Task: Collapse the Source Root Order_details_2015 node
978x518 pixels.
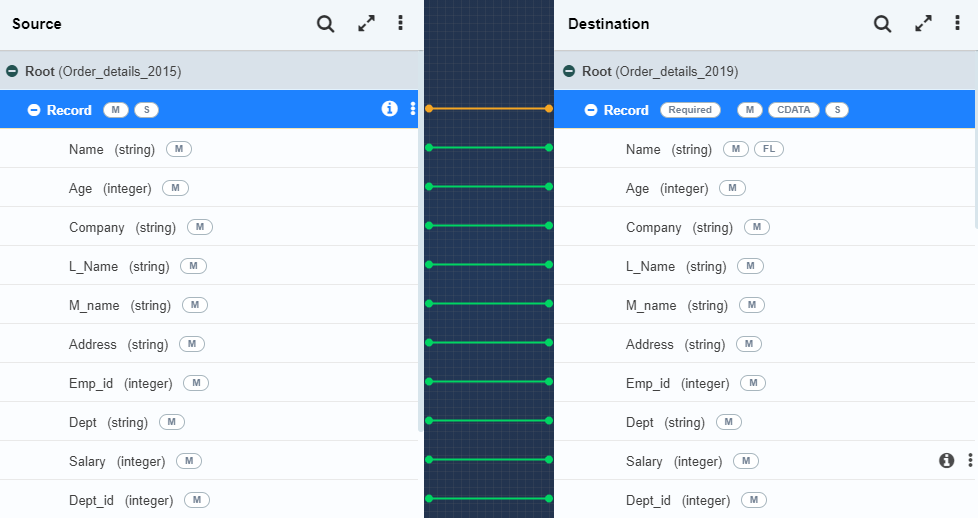Action: [x=12, y=72]
